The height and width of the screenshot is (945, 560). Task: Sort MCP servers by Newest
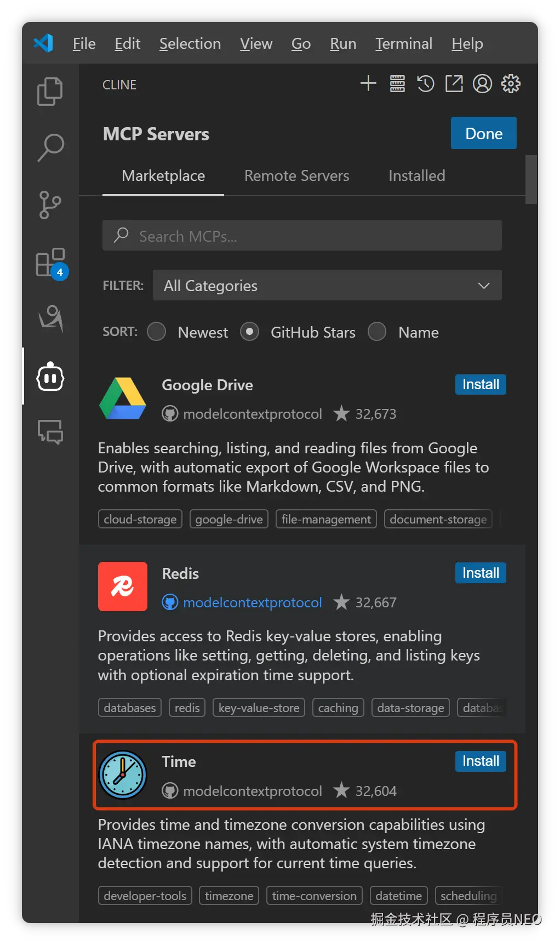157,332
